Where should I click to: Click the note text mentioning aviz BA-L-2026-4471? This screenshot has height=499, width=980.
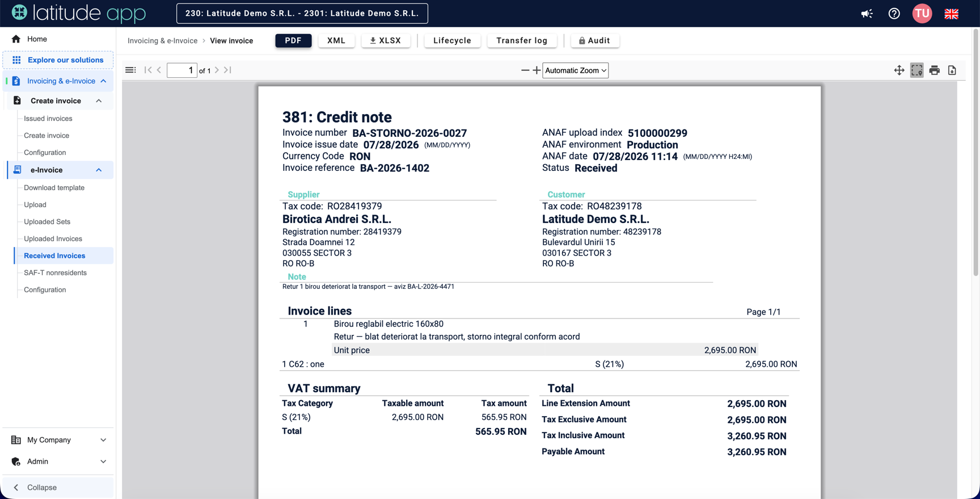point(368,287)
